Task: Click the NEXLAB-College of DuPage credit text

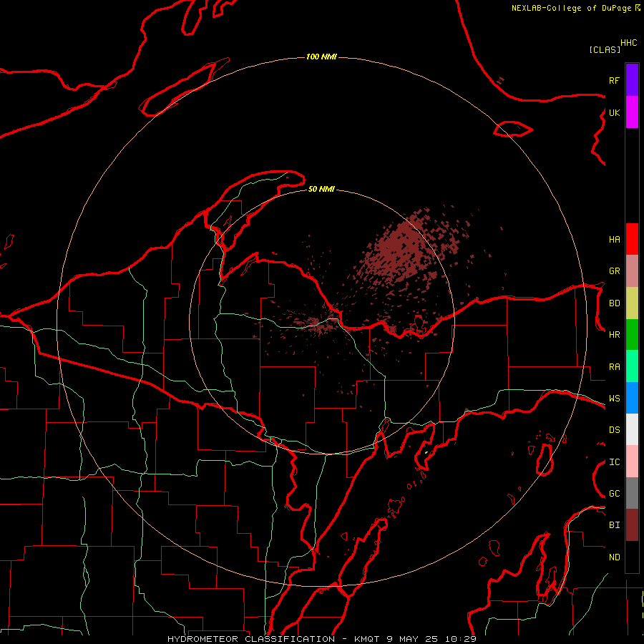Action: (571, 8)
